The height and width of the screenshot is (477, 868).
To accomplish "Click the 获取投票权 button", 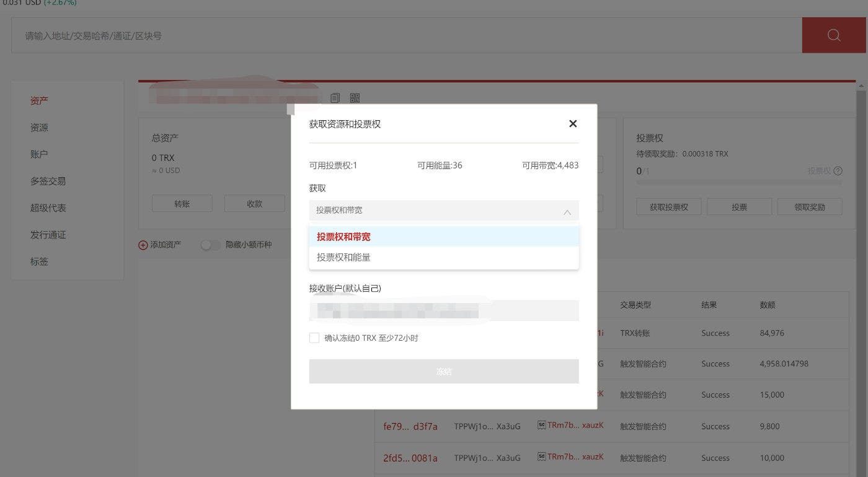I will click(669, 207).
